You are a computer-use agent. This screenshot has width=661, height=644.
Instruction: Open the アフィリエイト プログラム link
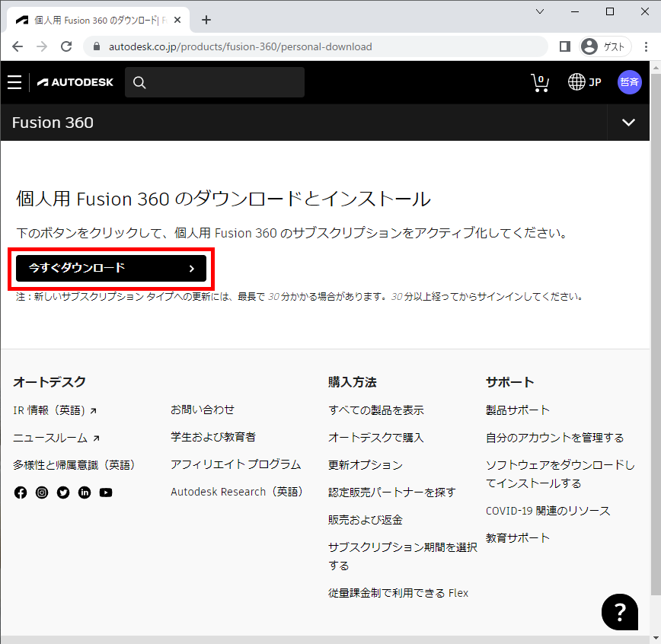[235, 464]
